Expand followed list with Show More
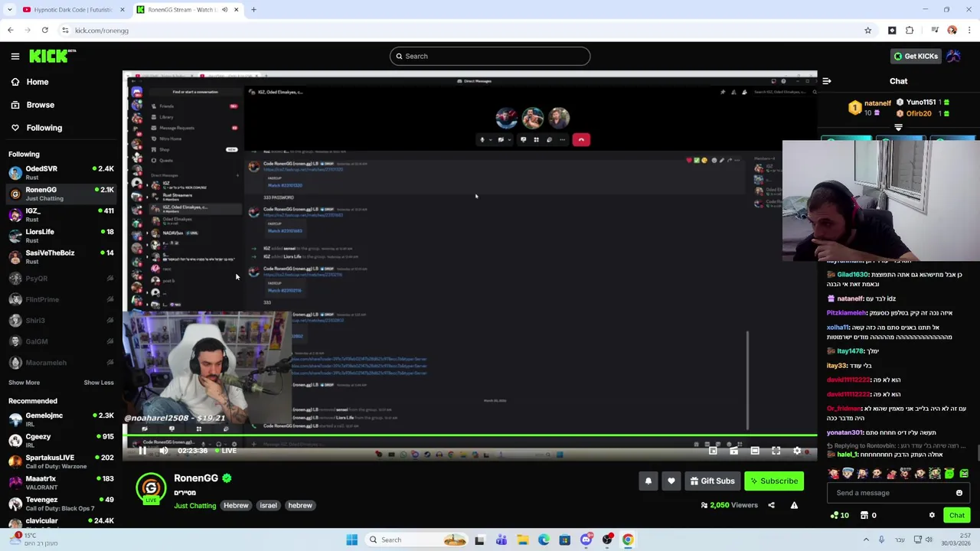Viewport: 980px width, 551px height. [24, 383]
